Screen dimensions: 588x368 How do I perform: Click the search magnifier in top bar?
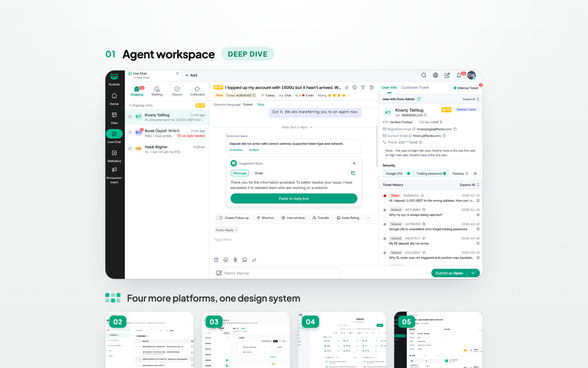point(423,75)
